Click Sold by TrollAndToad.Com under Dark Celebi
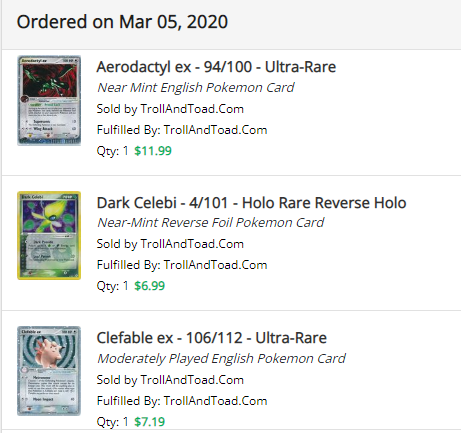The image size is (461, 433). click(x=170, y=244)
